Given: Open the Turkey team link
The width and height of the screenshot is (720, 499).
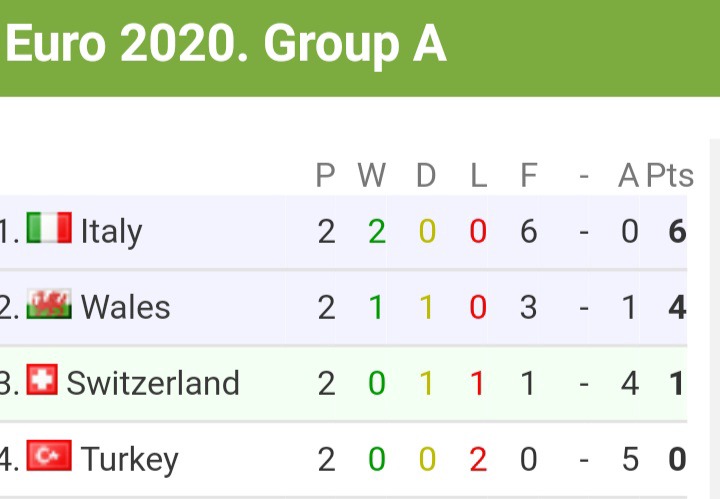Looking at the screenshot, I should click(129, 460).
